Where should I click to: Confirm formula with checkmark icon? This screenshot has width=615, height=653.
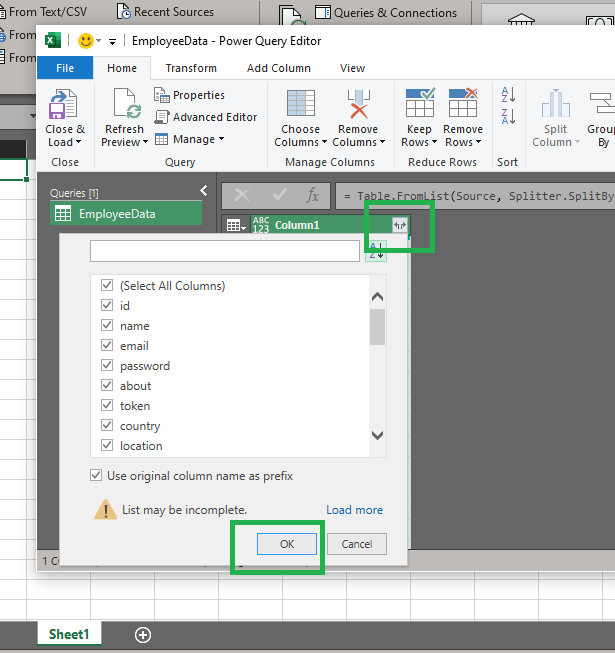pyautogui.click(x=279, y=194)
